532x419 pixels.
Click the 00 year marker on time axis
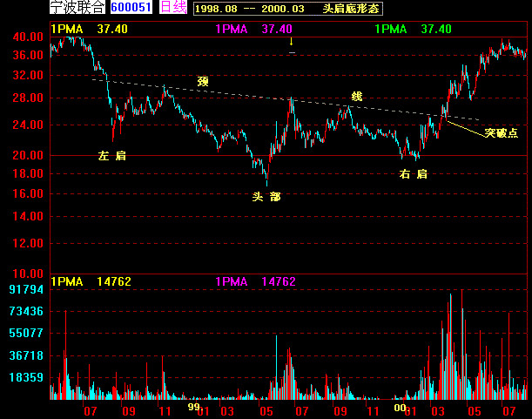[400, 408]
